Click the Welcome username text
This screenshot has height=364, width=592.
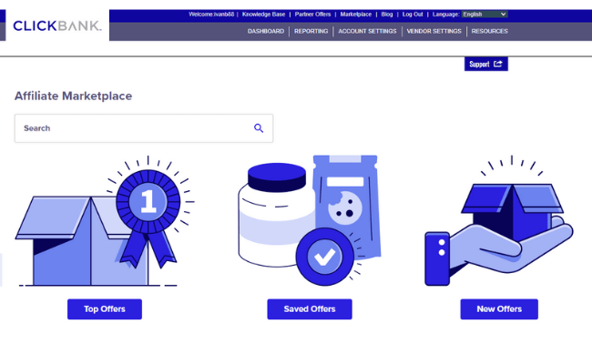pos(211,15)
